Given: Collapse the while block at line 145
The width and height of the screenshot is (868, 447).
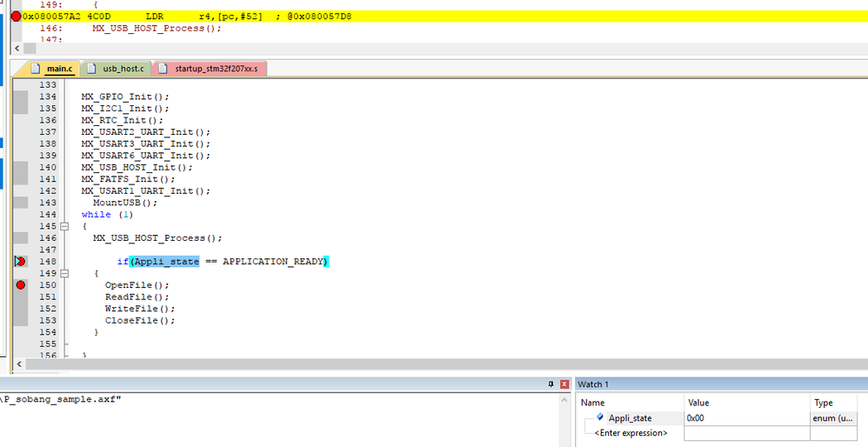Looking at the screenshot, I should point(64,226).
